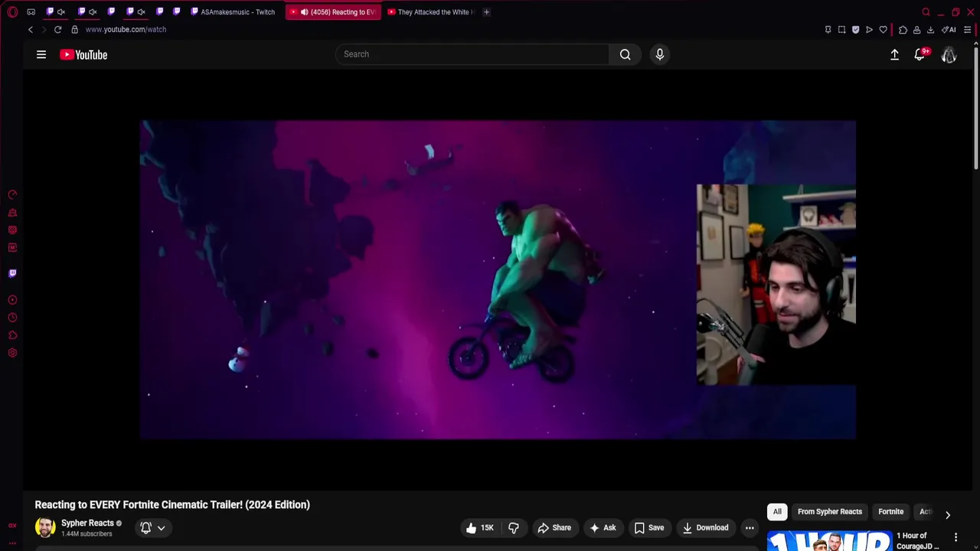Click the 1.44M subscribers text
The width and height of the screenshot is (980, 551).
click(87, 534)
